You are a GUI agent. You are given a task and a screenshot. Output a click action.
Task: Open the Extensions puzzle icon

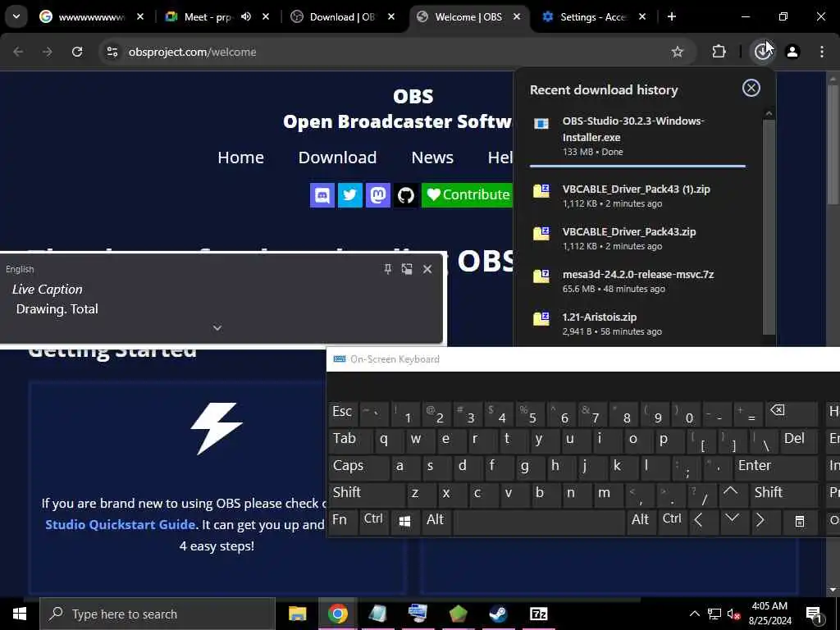tap(719, 52)
